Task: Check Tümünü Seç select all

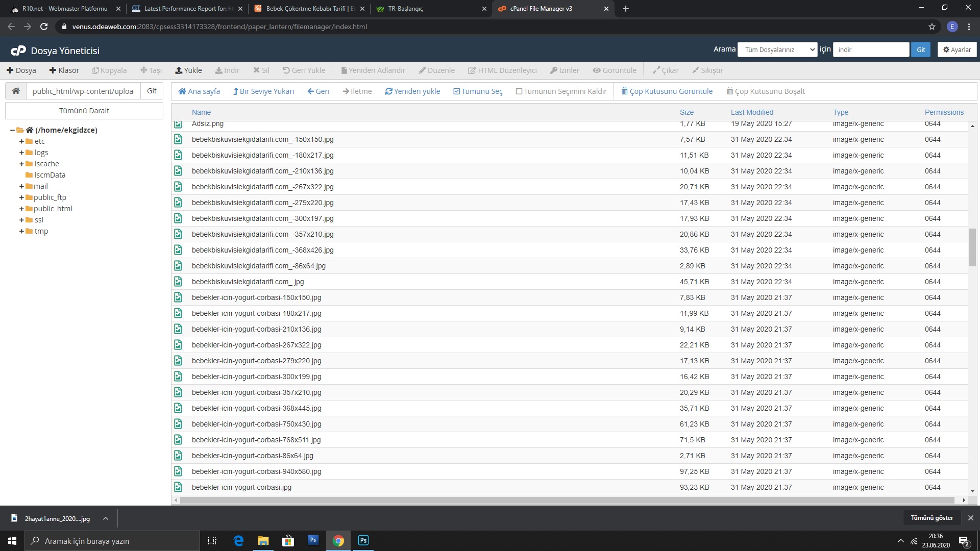Action: click(x=478, y=91)
